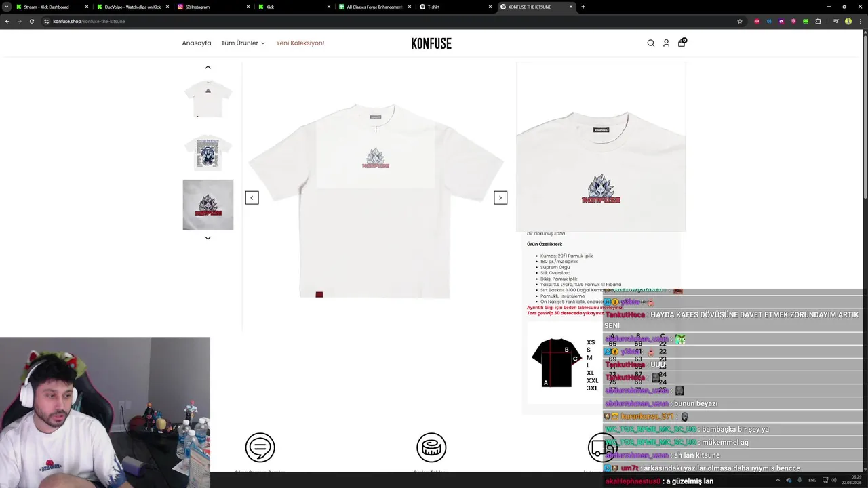Open Yeni Koleksiyon! link
The height and width of the screenshot is (488, 868).
tap(300, 43)
